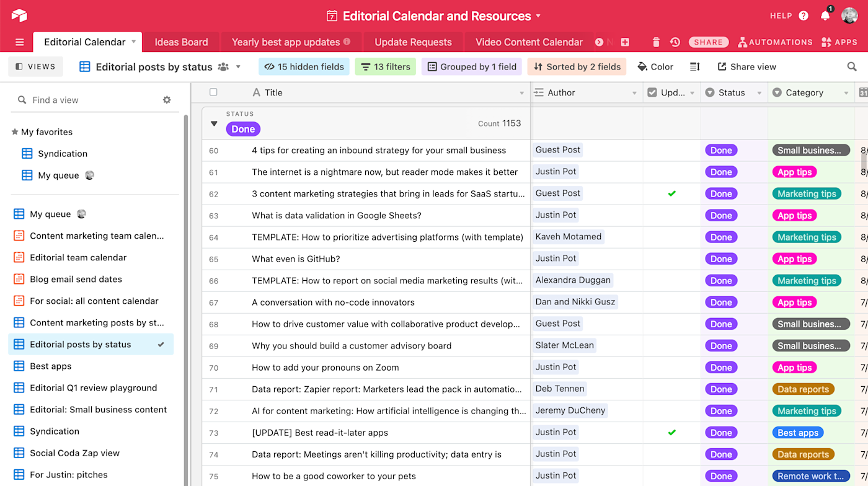Screen dimensions: 868x486
Task: Click 15 hidden fields button
Action: [x=304, y=67]
